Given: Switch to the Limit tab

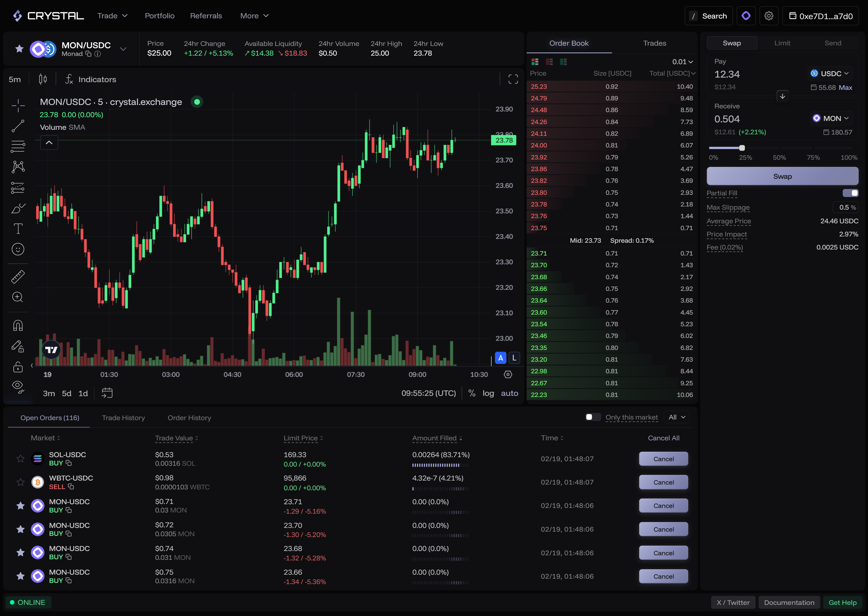Looking at the screenshot, I should click(782, 43).
